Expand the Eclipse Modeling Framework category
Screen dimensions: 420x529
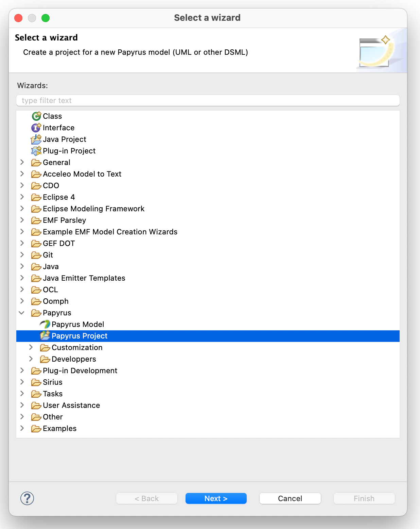[22, 209]
